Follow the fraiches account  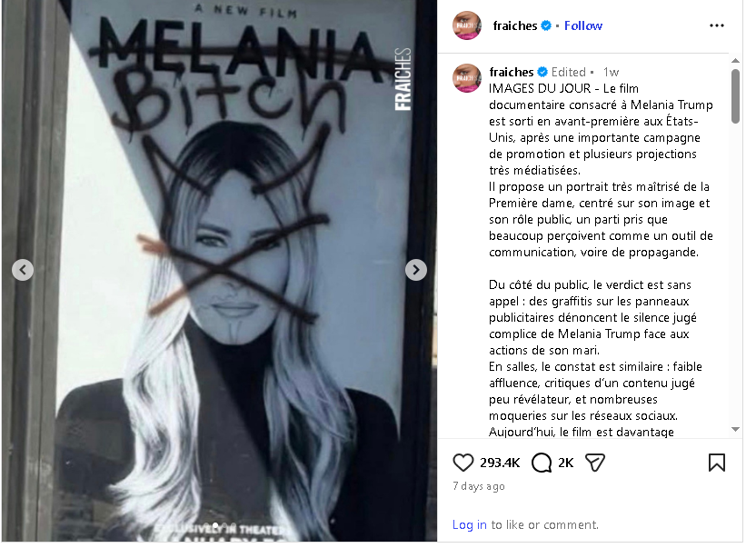pyautogui.click(x=582, y=25)
